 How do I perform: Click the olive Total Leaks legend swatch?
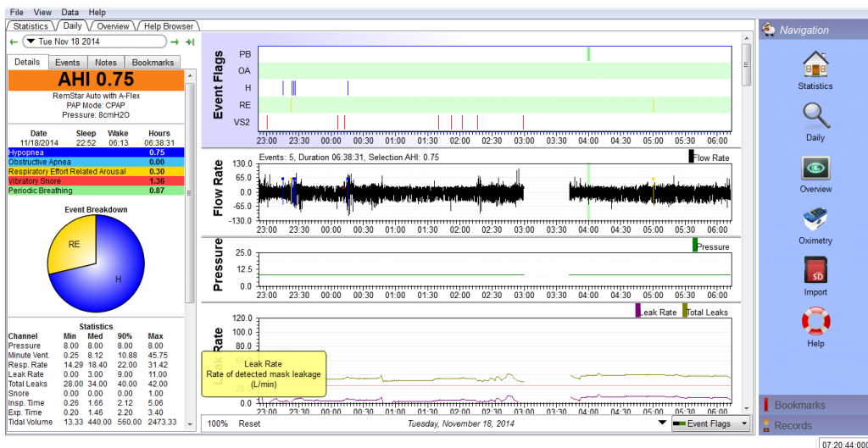(685, 310)
